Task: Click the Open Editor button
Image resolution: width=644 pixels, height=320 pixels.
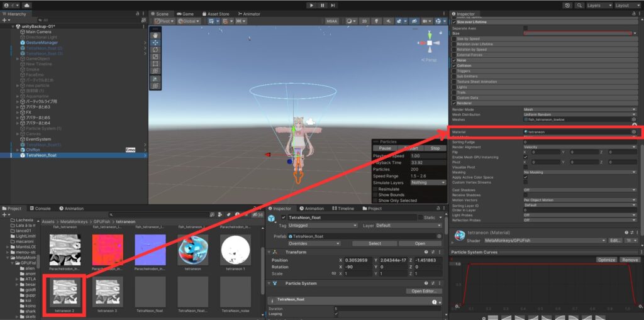Action: (x=425, y=291)
